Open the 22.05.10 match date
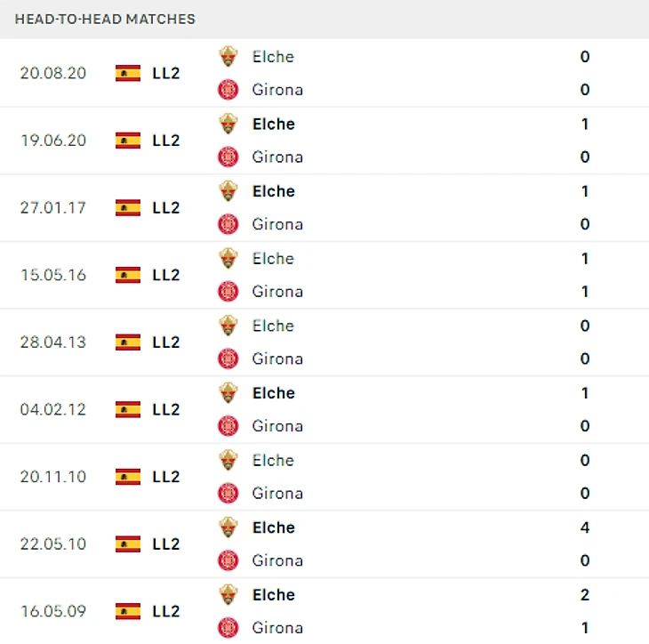This screenshot has width=649, height=644. (53, 543)
